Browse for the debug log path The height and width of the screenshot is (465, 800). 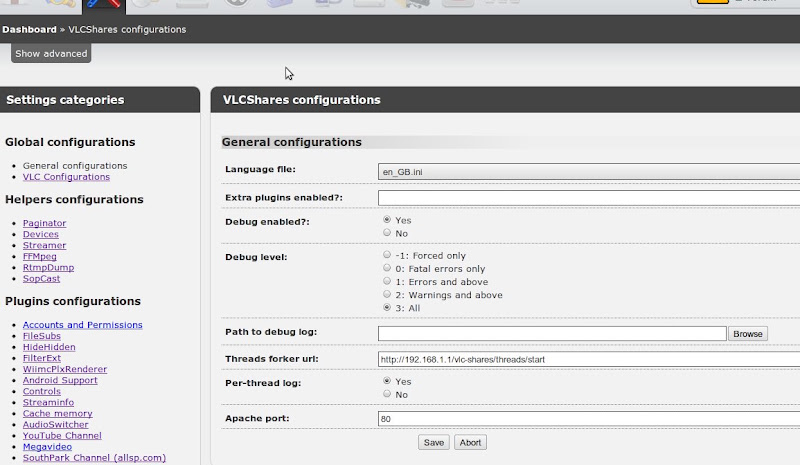(748, 334)
